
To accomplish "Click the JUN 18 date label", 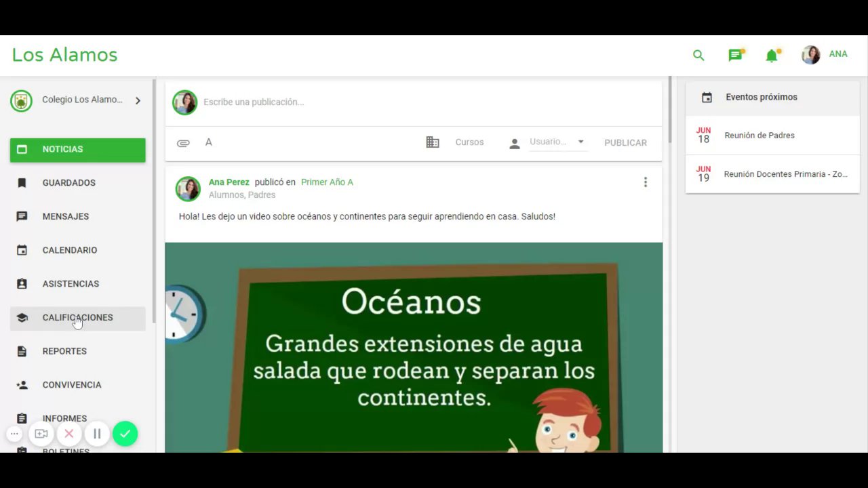I will pyautogui.click(x=704, y=136).
